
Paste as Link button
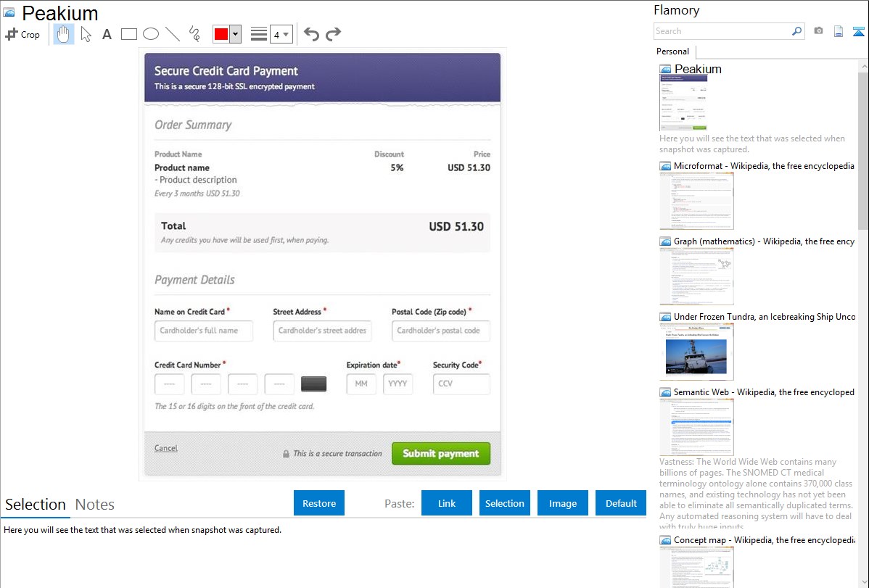point(447,503)
